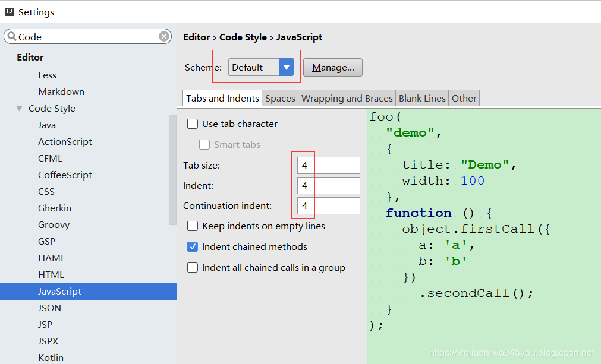Select the highlighted JavaScript tree item
Image resolution: width=601 pixels, height=364 pixels.
point(88,292)
